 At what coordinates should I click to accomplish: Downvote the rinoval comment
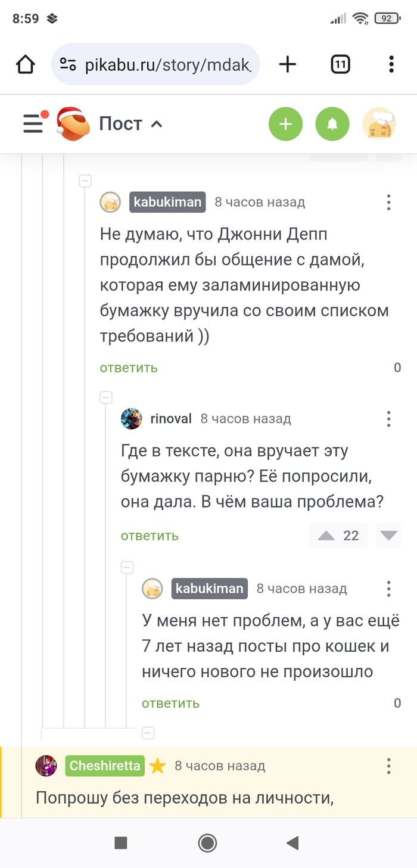(x=389, y=536)
